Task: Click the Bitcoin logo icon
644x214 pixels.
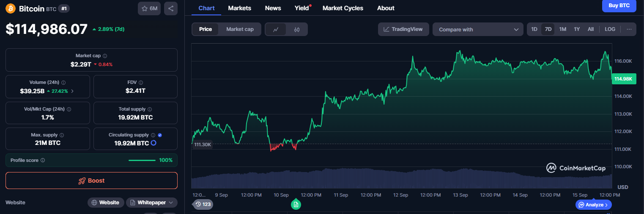Action: coord(11,8)
